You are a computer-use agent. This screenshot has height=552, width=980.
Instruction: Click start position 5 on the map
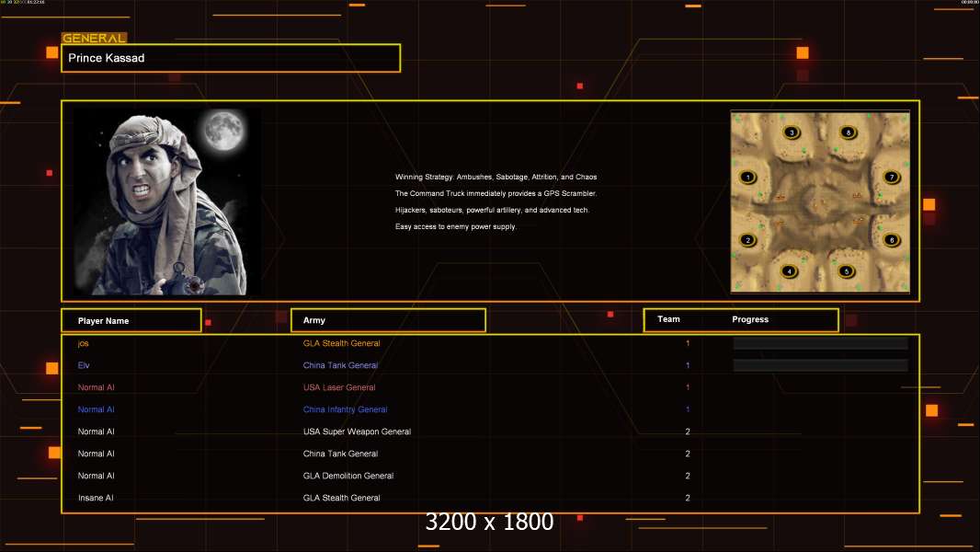[x=846, y=271]
